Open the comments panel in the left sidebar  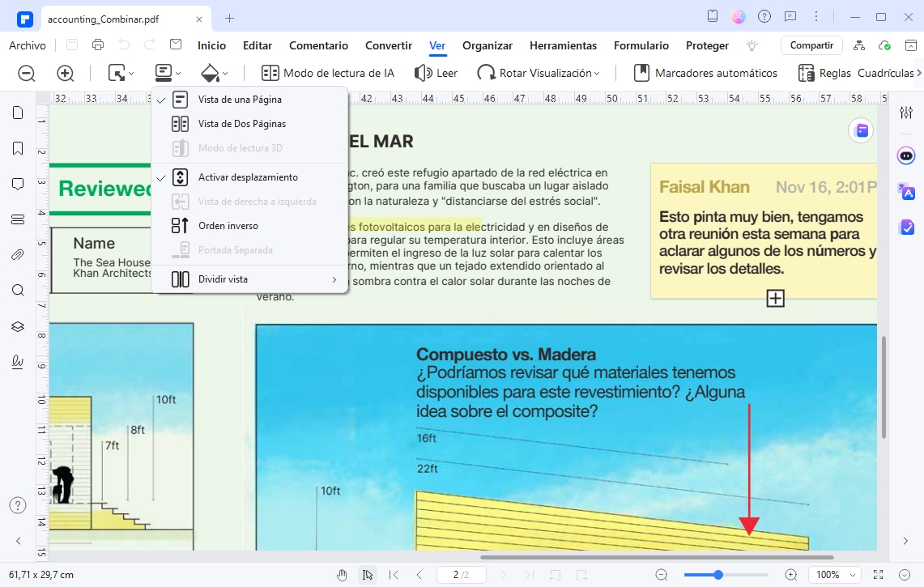click(18, 184)
